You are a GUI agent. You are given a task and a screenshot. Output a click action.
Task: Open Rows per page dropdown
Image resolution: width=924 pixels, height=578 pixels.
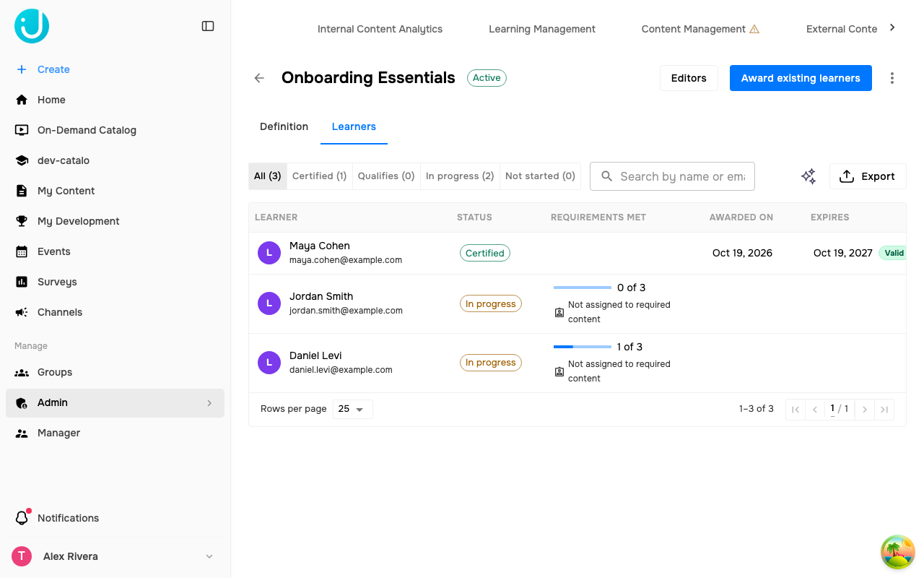(353, 409)
